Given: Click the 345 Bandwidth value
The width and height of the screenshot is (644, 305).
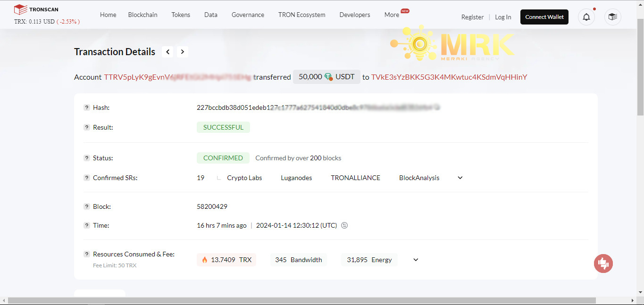Looking at the screenshot, I should tap(299, 260).
